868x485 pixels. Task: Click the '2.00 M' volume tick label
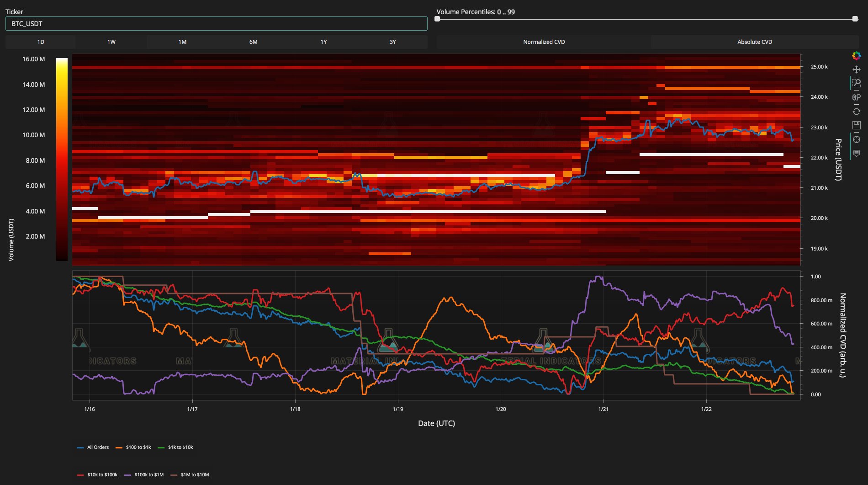pyautogui.click(x=35, y=236)
